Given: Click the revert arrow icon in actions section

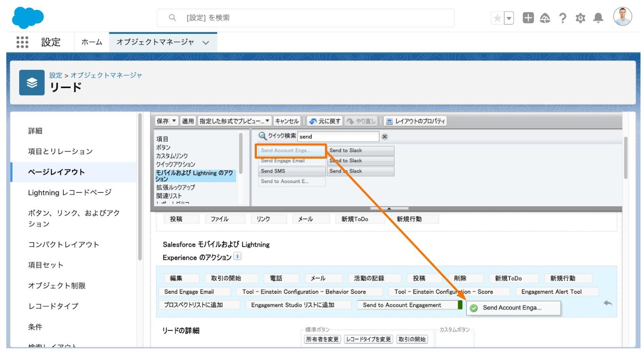Looking at the screenshot, I should [608, 303].
